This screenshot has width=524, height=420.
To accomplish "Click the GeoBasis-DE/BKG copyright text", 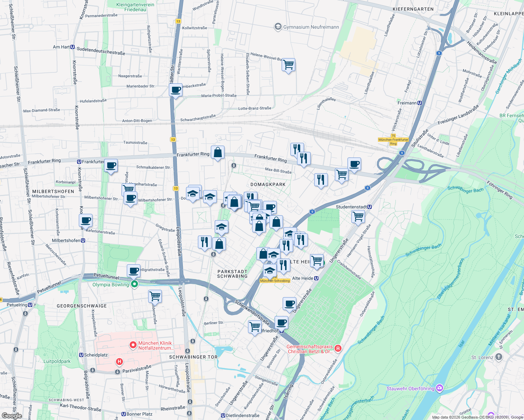I will [x=471, y=417].
